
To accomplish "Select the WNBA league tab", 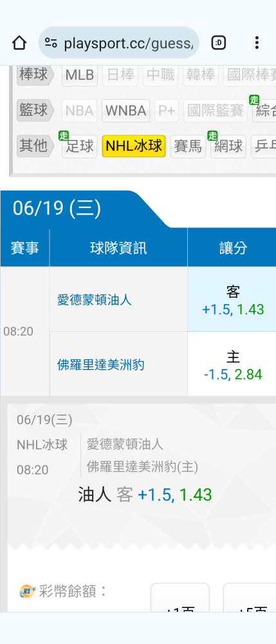I will [126, 111].
